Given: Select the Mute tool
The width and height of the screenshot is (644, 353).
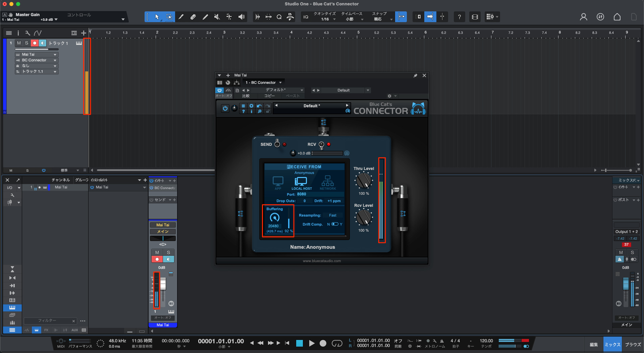Looking at the screenshot, I should point(217,17).
